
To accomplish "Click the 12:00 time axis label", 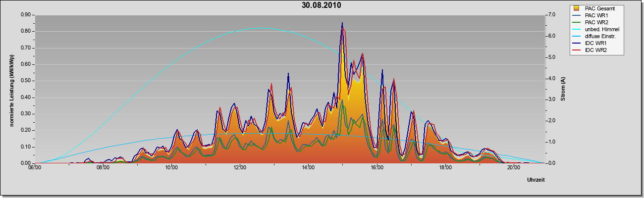I will (240, 168).
